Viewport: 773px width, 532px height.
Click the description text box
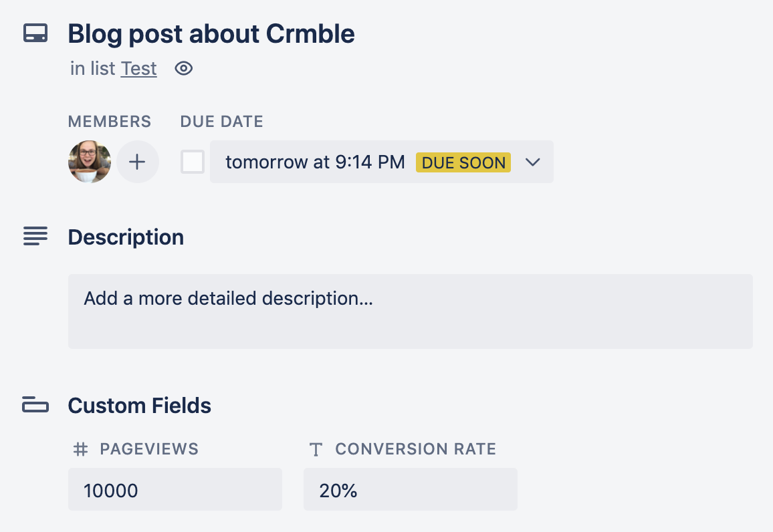point(410,311)
